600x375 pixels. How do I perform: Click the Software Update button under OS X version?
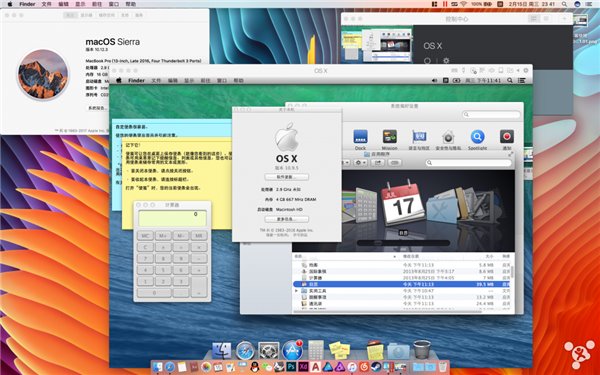point(287,177)
